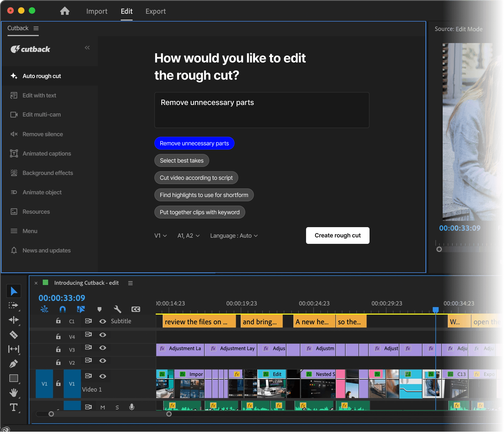Switch to the Export tab
This screenshot has height=436, width=504.
point(155,11)
